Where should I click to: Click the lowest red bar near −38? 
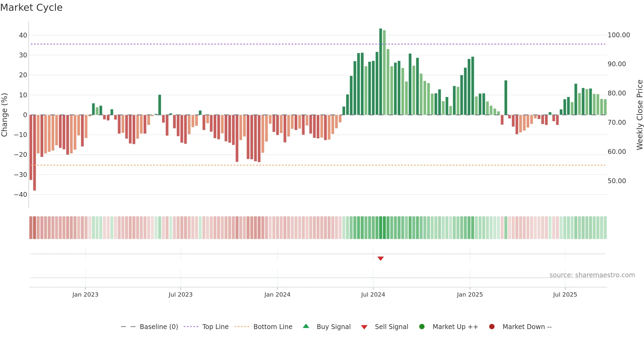pyautogui.click(x=35, y=153)
